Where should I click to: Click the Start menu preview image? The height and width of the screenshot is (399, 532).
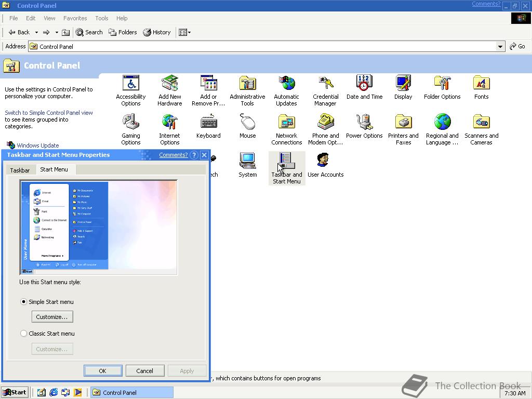tap(98, 228)
